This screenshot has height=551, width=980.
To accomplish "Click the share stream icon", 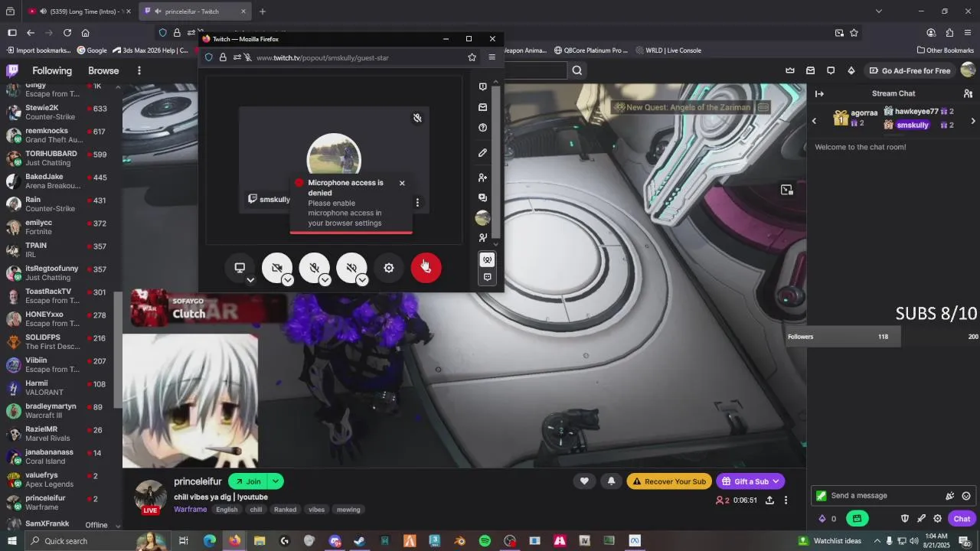I will point(769,500).
